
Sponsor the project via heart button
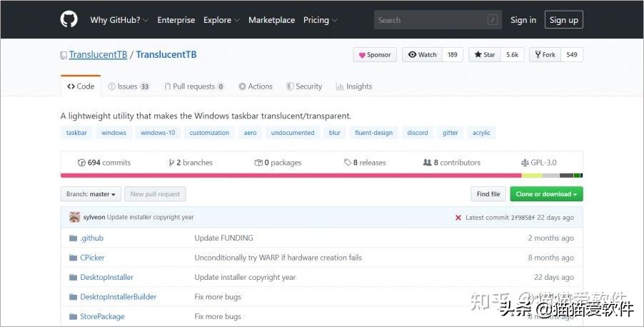point(375,55)
